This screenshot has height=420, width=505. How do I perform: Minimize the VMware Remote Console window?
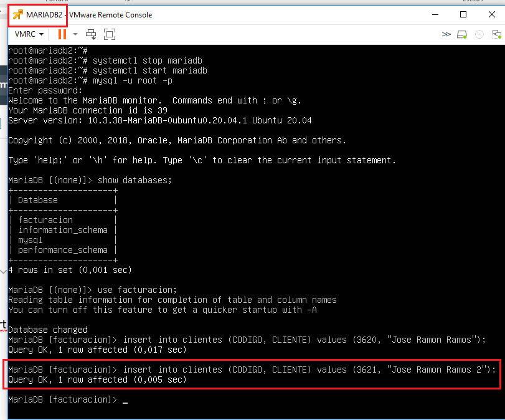[x=434, y=14]
